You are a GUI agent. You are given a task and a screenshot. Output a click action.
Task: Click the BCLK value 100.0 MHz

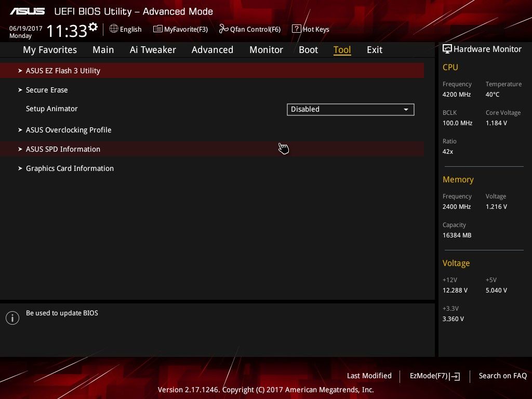point(457,123)
